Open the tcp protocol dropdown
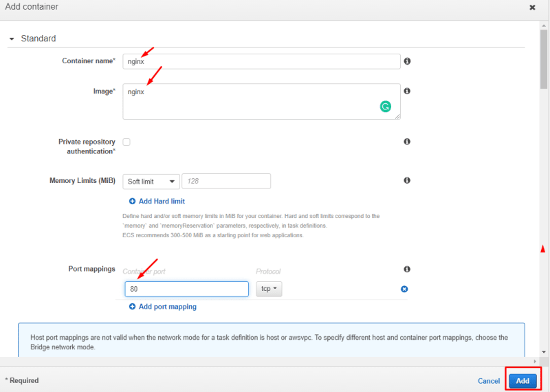Screen dimensions: 550x392 269,289
